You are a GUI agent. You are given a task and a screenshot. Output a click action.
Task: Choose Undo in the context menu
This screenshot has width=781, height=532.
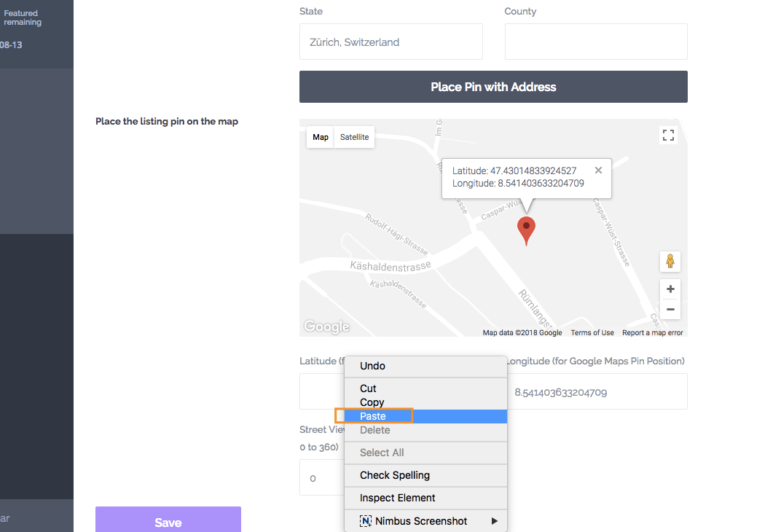tap(372, 366)
